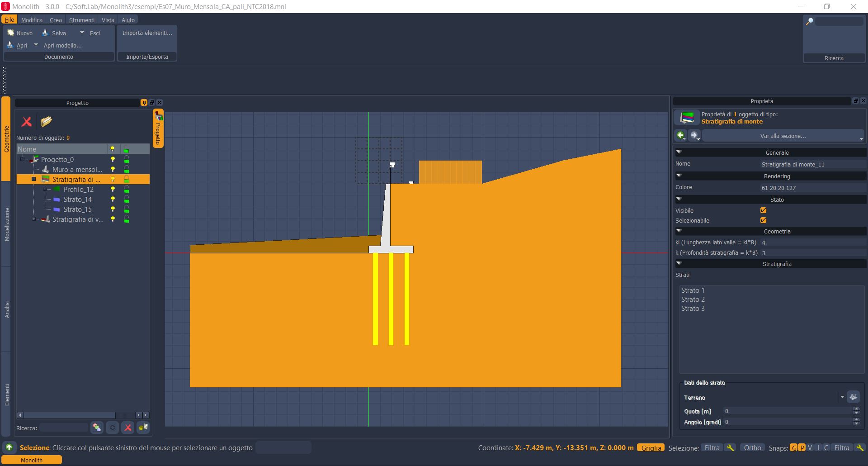
Task: Toggle visibility bulb for Strato_14
Action: point(113,199)
